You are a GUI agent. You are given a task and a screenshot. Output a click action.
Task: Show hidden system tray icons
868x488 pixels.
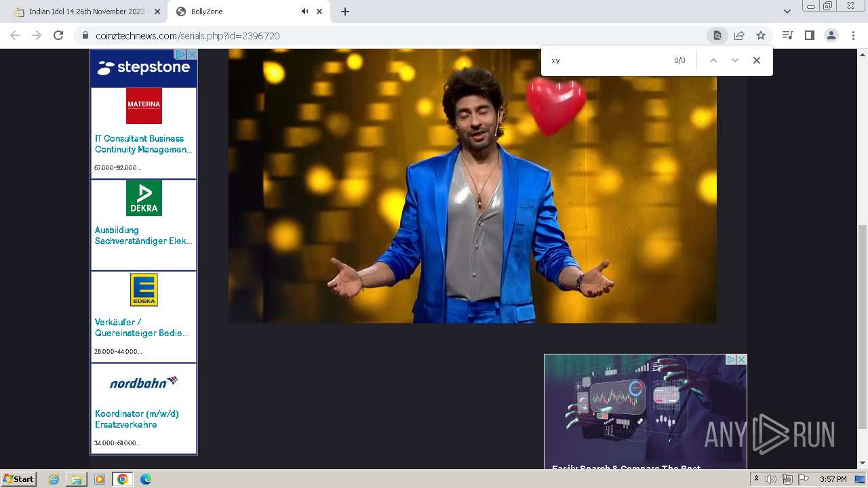tap(756, 479)
